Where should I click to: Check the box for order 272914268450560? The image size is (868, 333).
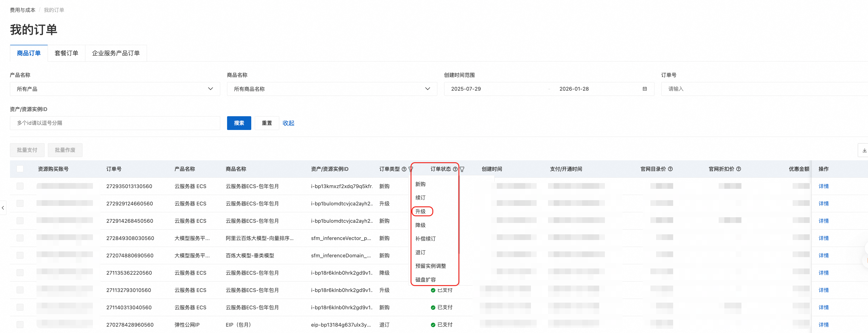click(20, 221)
